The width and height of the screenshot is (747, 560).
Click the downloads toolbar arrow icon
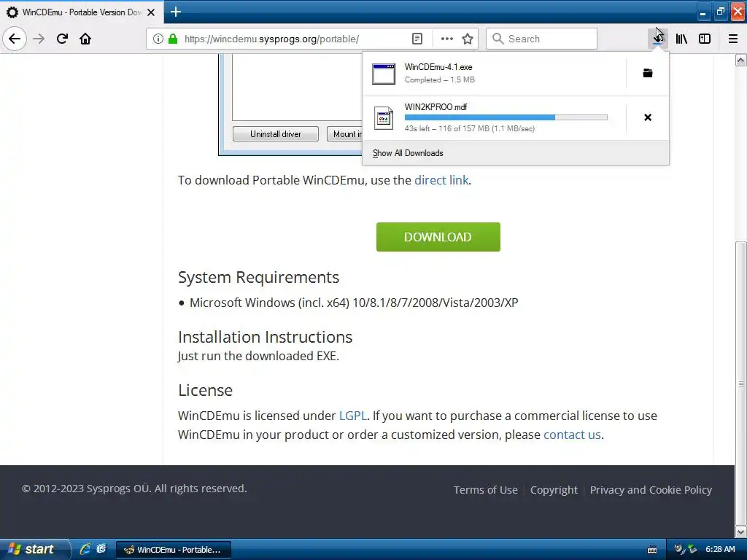[657, 39]
